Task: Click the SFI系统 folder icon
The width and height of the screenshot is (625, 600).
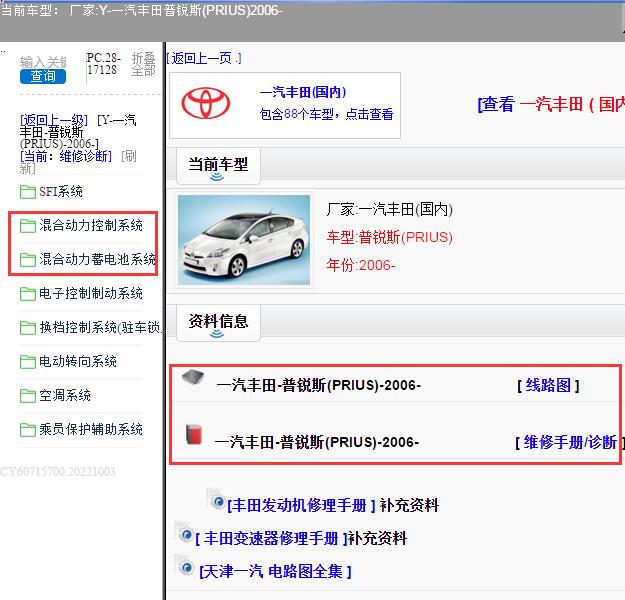Action: (28, 192)
